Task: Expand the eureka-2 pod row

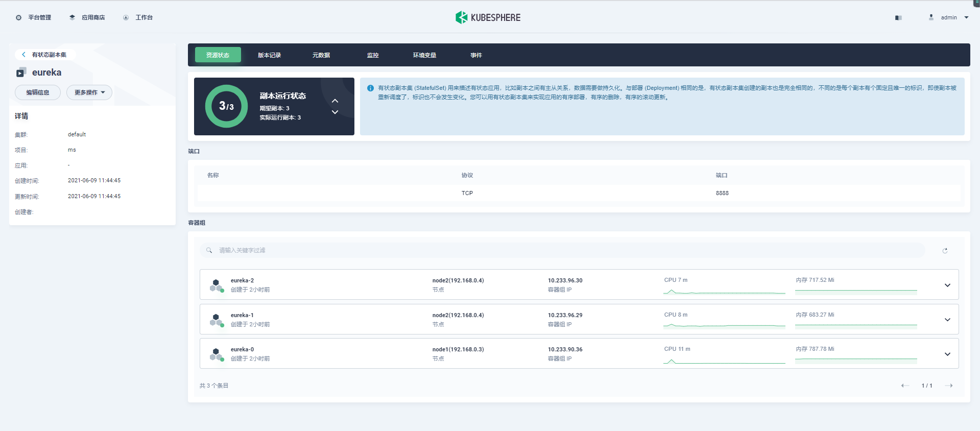Action: (947, 285)
